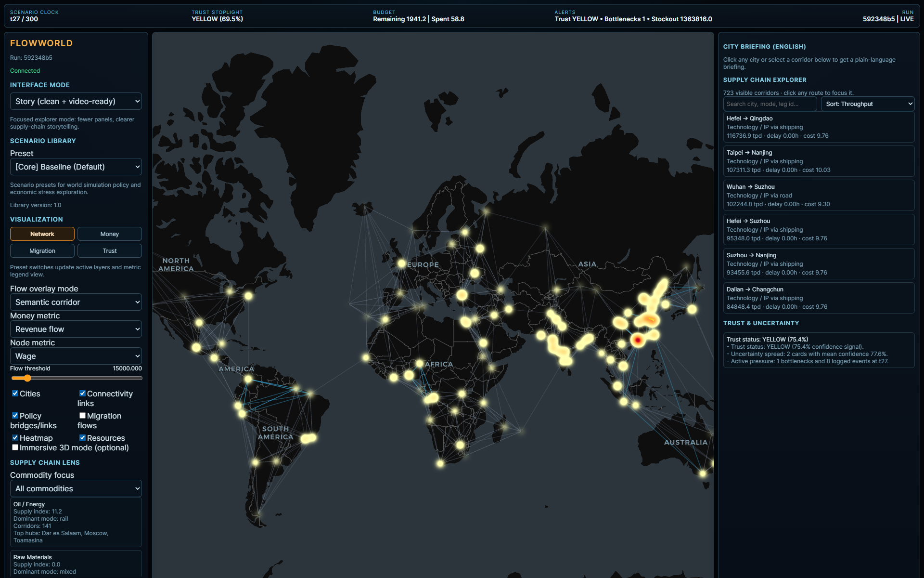Viewport: 924px width, 578px height.
Task: Open the Flow overlay mode dropdown
Action: (x=76, y=302)
